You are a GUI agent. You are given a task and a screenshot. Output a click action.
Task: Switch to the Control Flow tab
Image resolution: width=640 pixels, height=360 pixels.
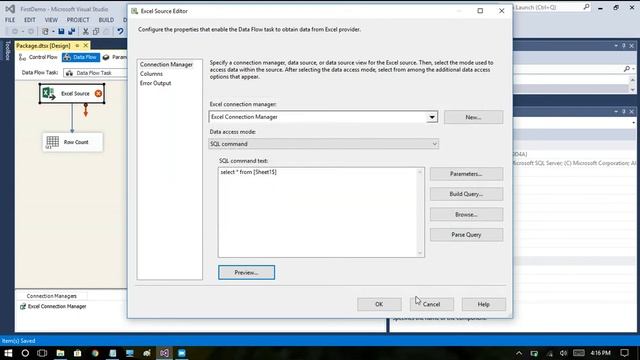click(x=38, y=57)
